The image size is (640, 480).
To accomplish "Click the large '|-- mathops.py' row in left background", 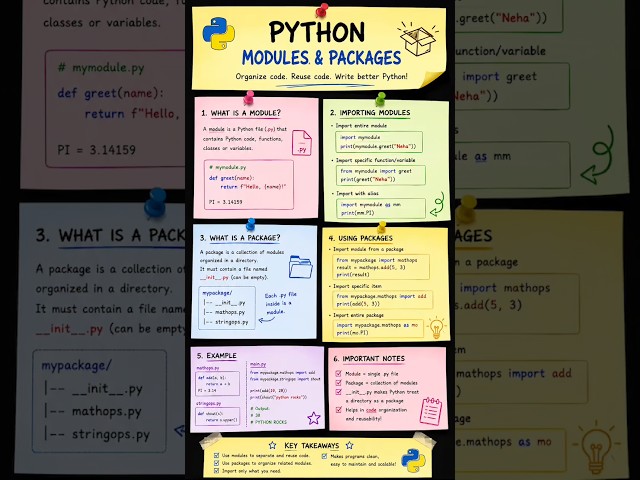I will coord(93,411).
